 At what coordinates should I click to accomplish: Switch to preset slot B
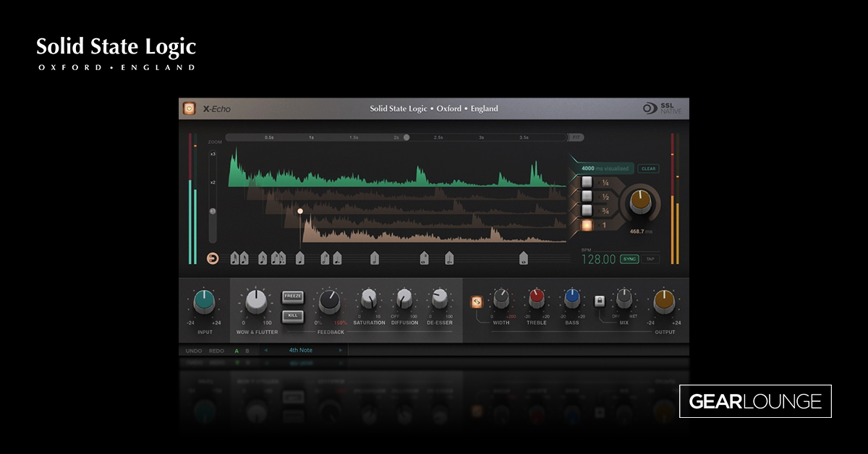(247, 350)
